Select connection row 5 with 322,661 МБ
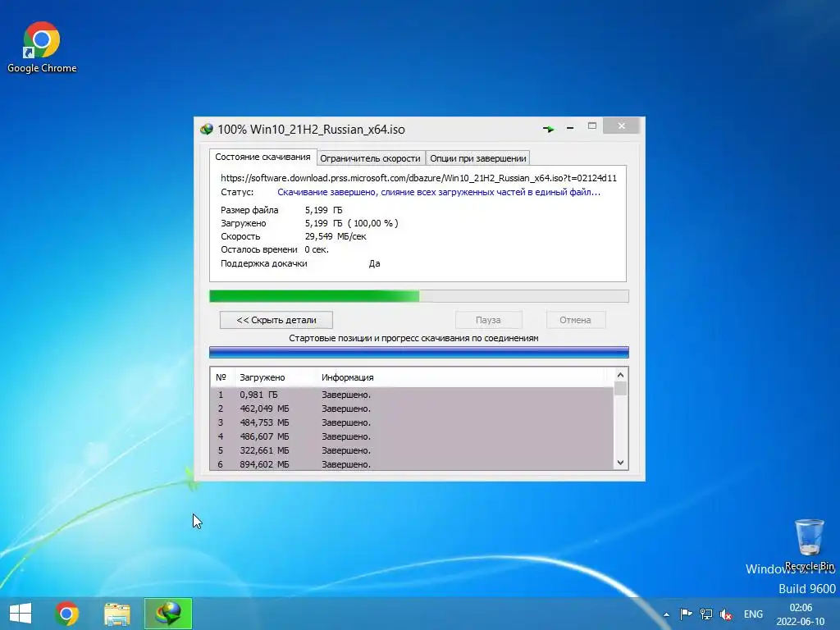Viewport: 840px width, 630px height. [x=412, y=450]
